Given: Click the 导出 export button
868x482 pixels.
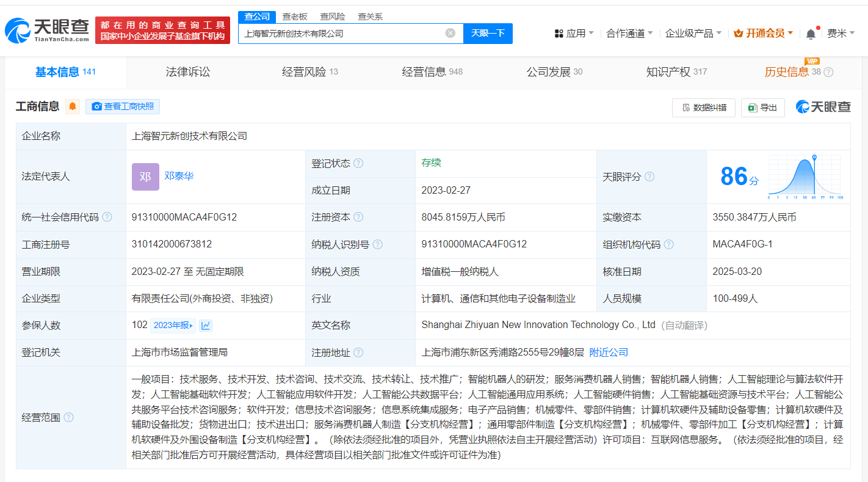Looking at the screenshot, I should pyautogui.click(x=762, y=108).
